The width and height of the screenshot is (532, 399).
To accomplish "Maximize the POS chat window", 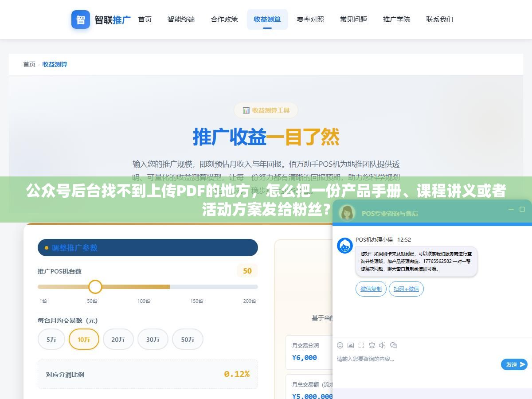I will click(522, 209).
